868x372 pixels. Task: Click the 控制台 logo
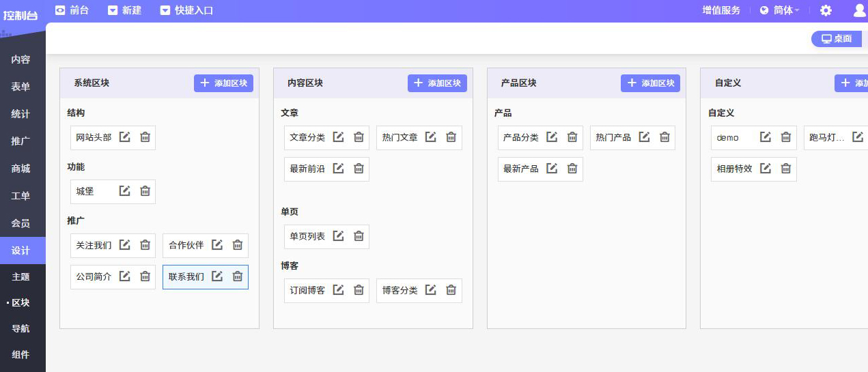pyautogui.click(x=20, y=14)
